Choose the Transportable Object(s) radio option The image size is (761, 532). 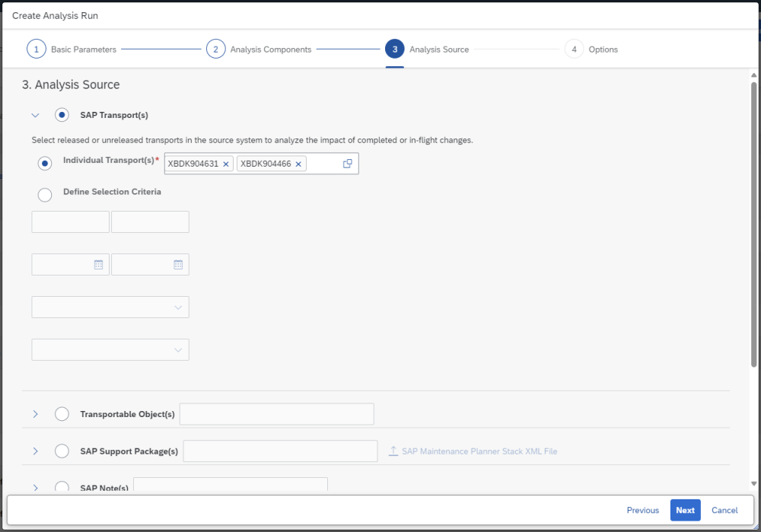click(62, 414)
